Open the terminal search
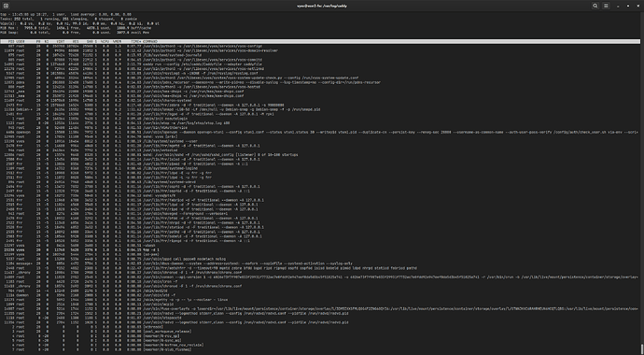 (595, 6)
